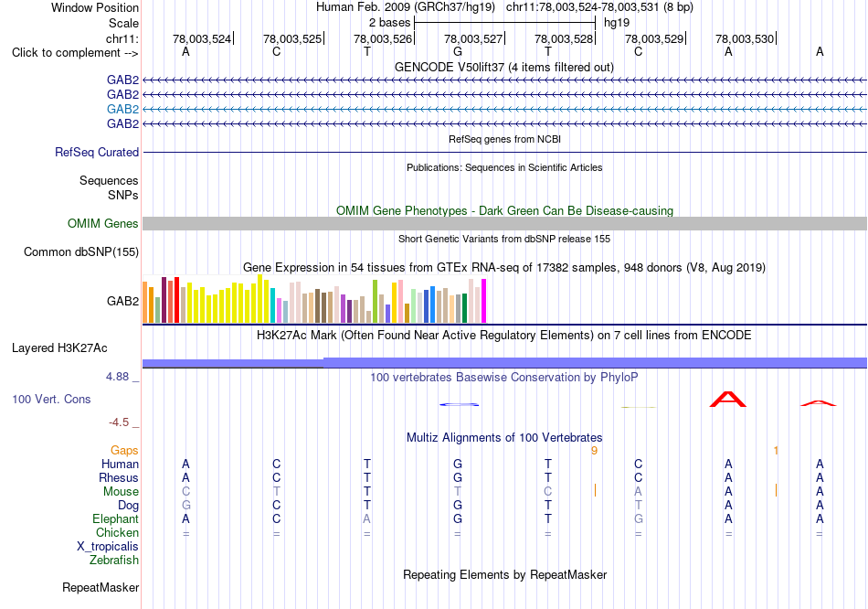868x609 pixels.
Task: Click the RepeatMasker track label
Action: [x=101, y=587]
